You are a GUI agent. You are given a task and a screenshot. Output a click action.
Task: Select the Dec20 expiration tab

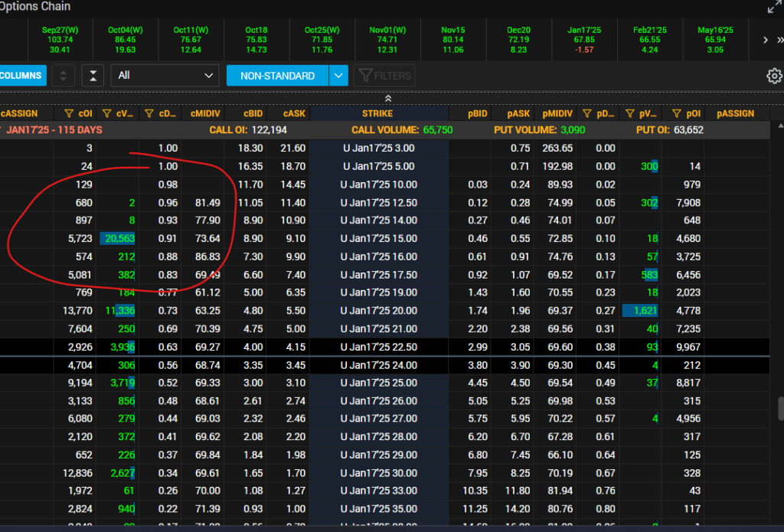point(518,40)
